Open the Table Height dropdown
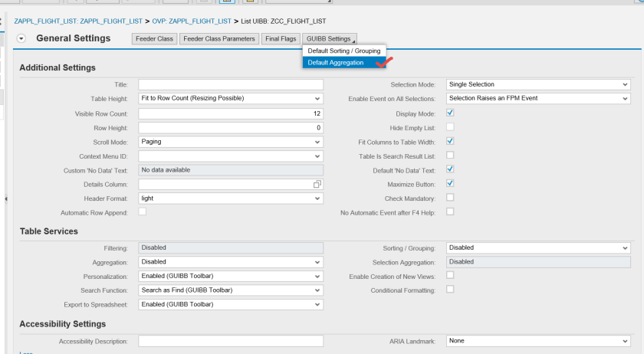 tap(231, 99)
